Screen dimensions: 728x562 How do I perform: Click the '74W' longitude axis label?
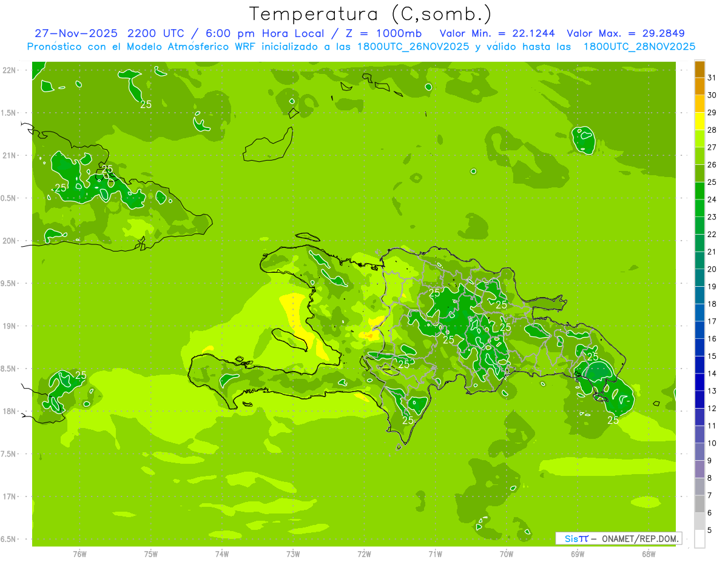click(222, 554)
